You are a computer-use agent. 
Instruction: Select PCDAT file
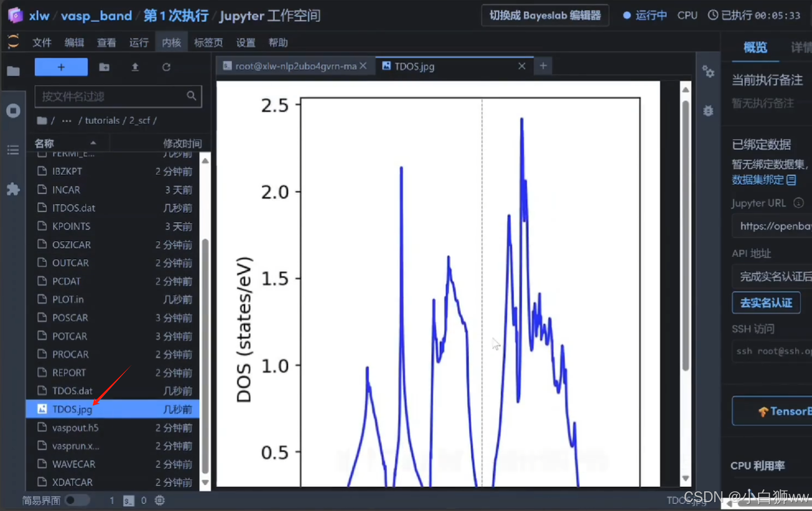pyautogui.click(x=113, y=281)
